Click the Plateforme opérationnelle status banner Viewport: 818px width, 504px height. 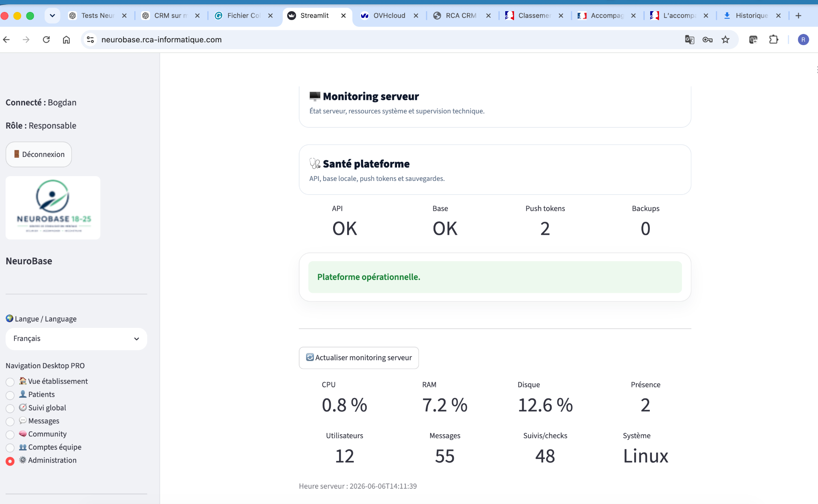click(495, 277)
